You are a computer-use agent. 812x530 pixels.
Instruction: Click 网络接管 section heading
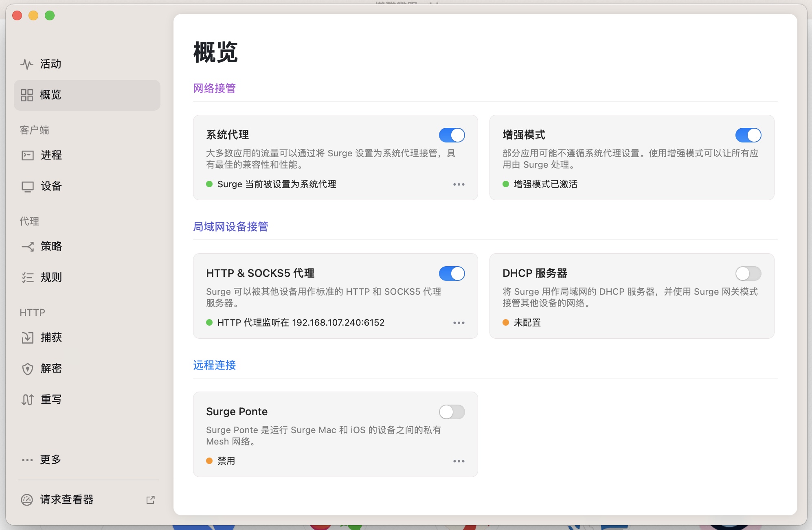[x=215, y=88]
